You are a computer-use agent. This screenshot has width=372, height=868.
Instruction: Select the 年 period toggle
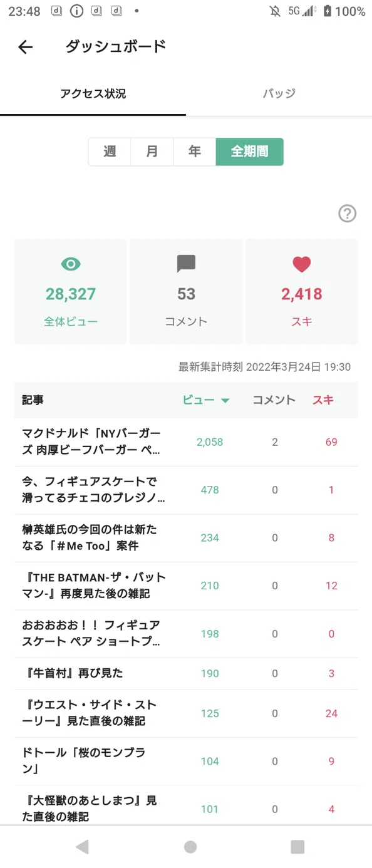pyautogui.click(x=195, y=152)
